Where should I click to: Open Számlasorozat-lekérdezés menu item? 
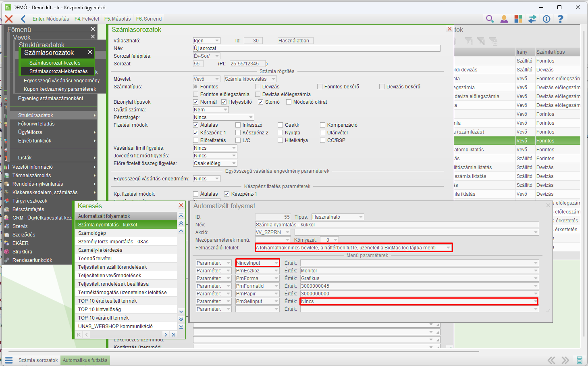(x=58, y=71)
